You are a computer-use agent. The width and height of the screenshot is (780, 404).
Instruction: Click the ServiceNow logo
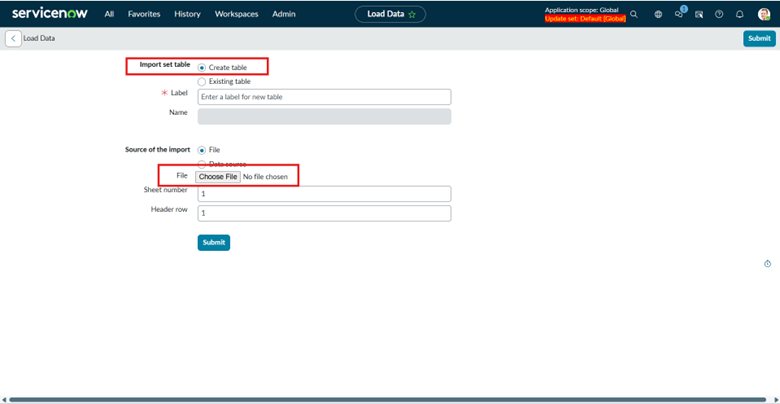tap(50, 13)
